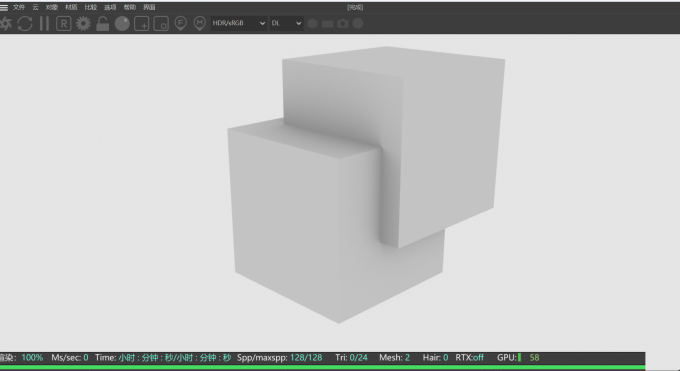This screenshot has width=680, height=371.
Task: Open the DL kernel dropdown
Action: point(286,23)
